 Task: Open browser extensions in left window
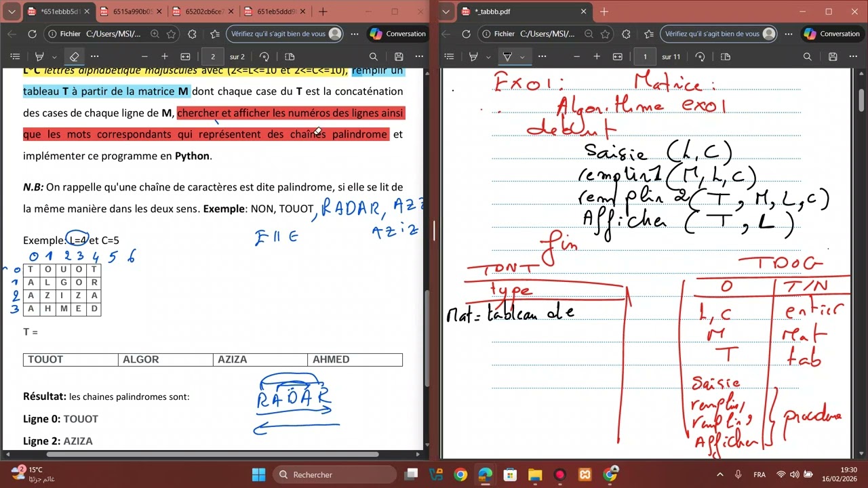click(x=192, y=34)
